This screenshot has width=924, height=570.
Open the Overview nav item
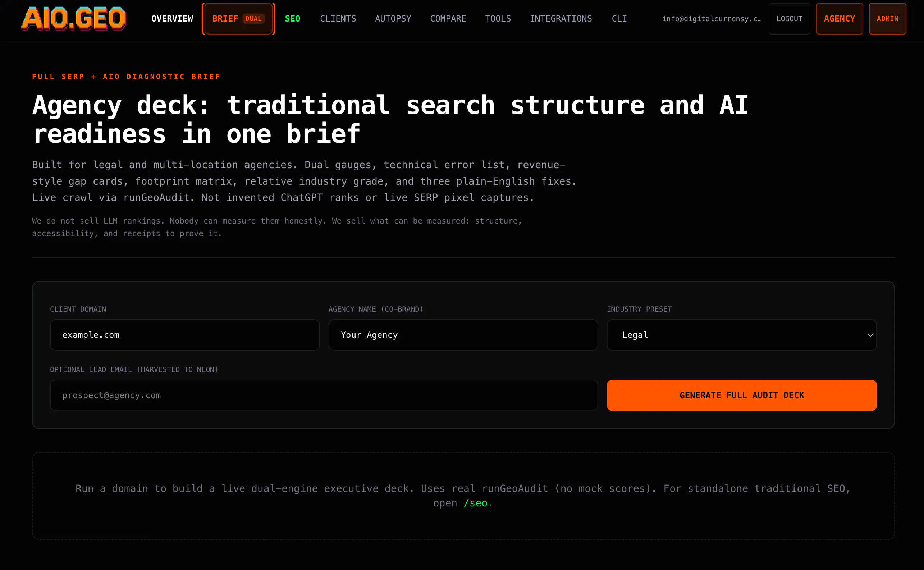click(172, 18)
